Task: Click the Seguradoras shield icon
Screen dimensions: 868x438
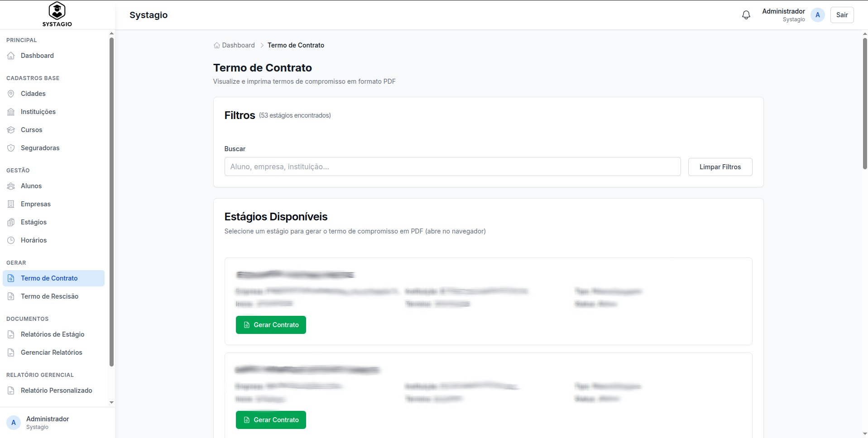Action: tap(11, 148)
